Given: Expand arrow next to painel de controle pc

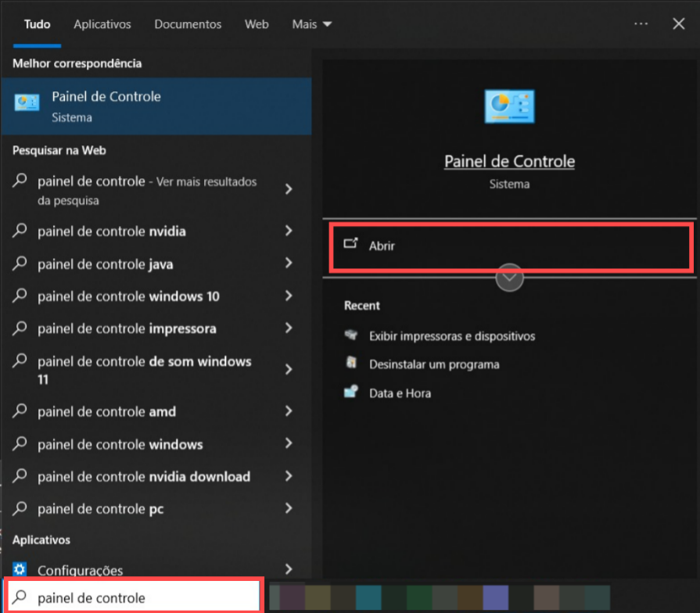Looking at the screenshot, I should click(x=289, y=508).
